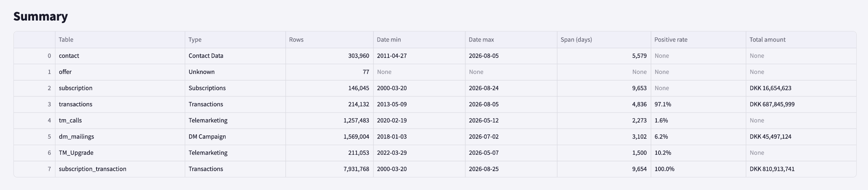Image resolution: width=868 pixels, height=190 pixels.
Task: Sort by the Date min column header
Action: pos(419,39)
